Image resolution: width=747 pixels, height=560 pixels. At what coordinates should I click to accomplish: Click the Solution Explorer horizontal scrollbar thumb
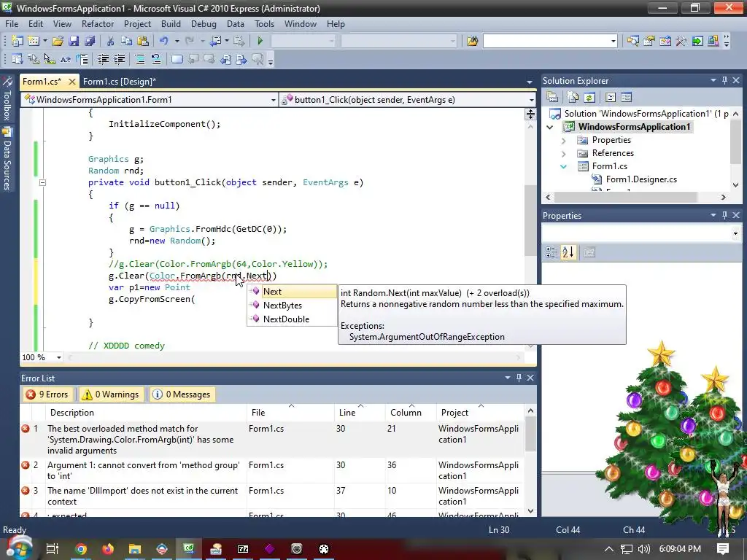click(x=625, y=197)
